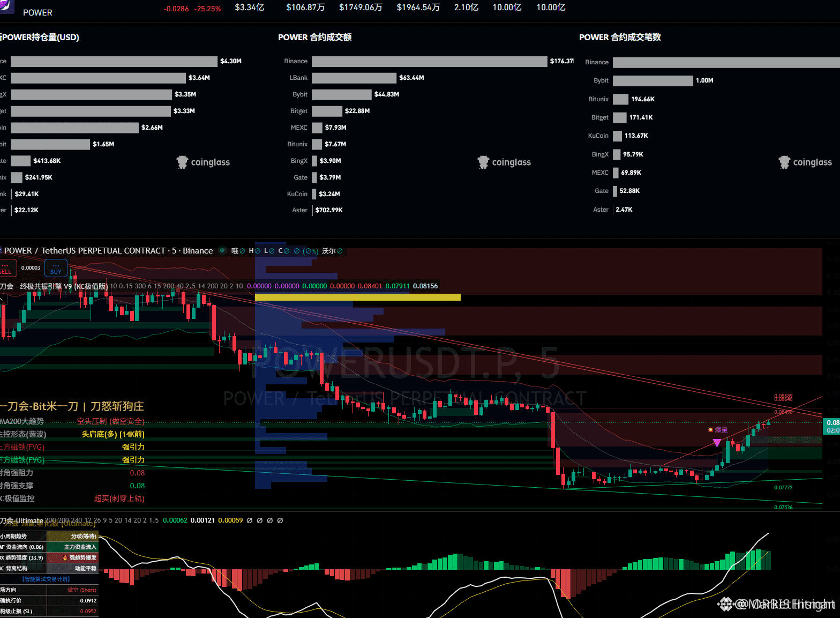The width and height of the screenshot is (840, 618).
Task: Click the $2.66M open interest bar
Action: (74, 128)
